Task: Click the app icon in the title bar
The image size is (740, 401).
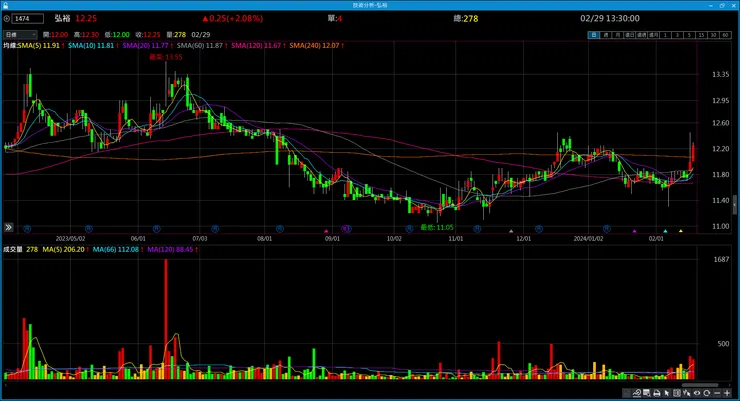Action: point(5,5)
